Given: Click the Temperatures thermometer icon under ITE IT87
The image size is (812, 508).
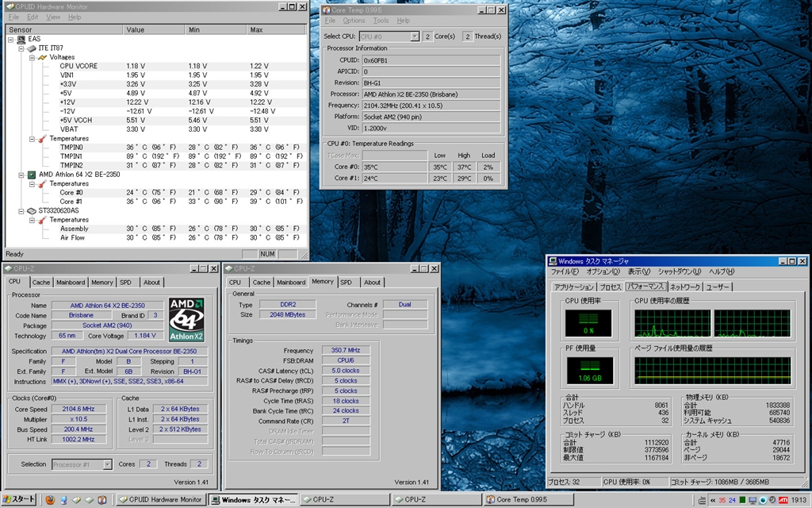Looking at the screenshot, I should (x=42, y=139).
